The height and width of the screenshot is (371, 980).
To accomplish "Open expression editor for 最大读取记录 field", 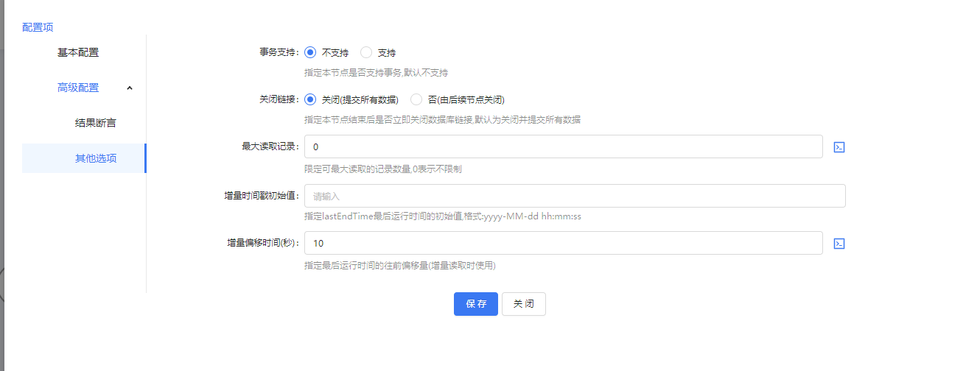I will (x=839, y=147).
